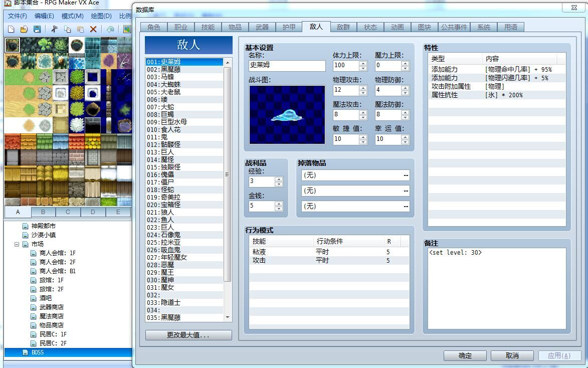Viewport: 588px width, 368px height.
Task: Increase 幸运值 with up arrow
Action: pos(405,137)
